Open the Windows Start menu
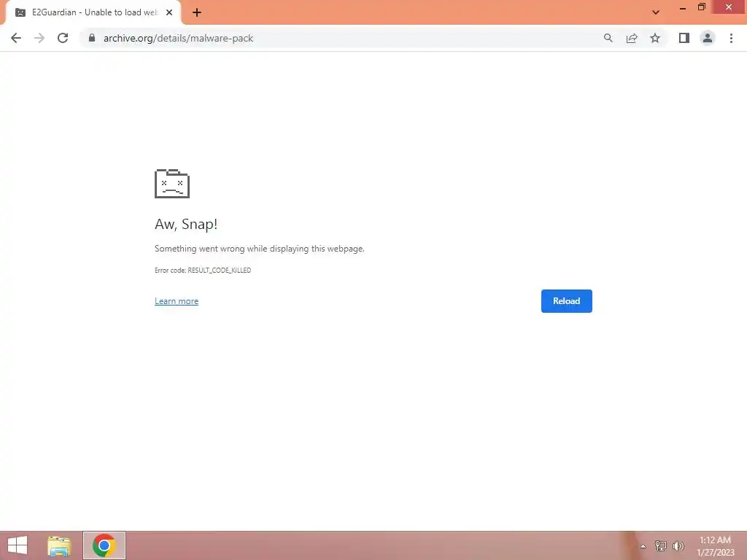Screen dimensions: 747x560 (x=18, y=545)
